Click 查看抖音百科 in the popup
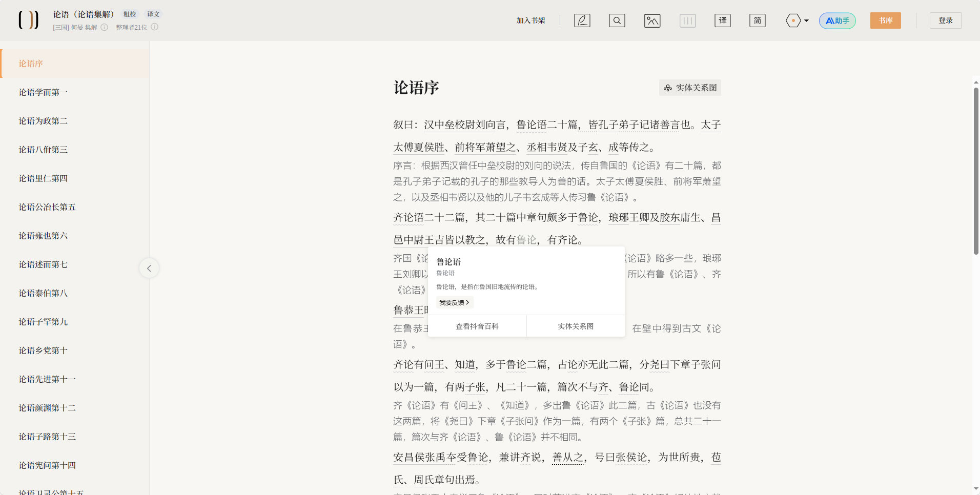 tap(477, 326)
